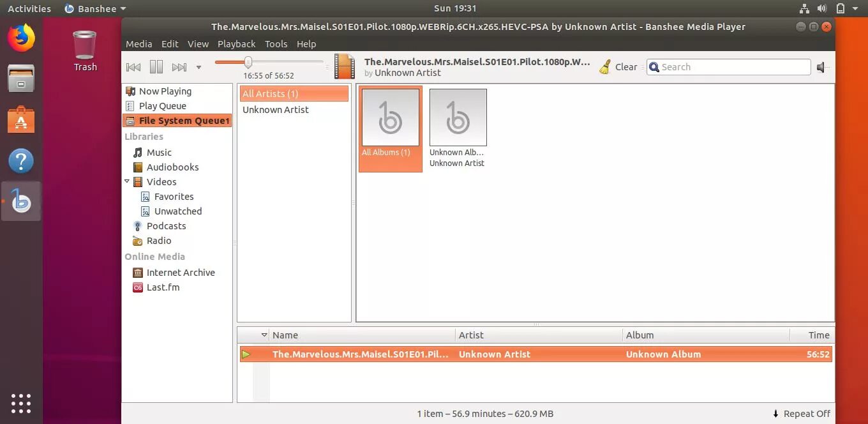Click the Online Media section heading
This screenshot has width=868, height=424.
tap(155, 257)
